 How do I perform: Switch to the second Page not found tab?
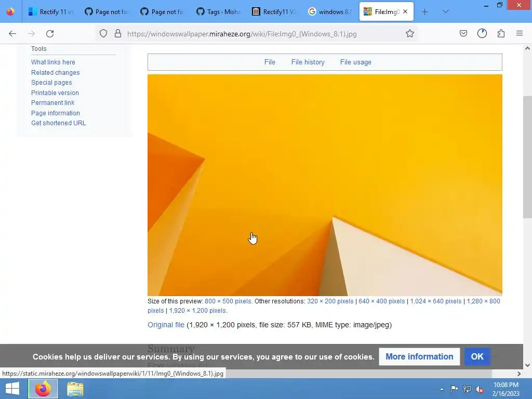point(162,12)
